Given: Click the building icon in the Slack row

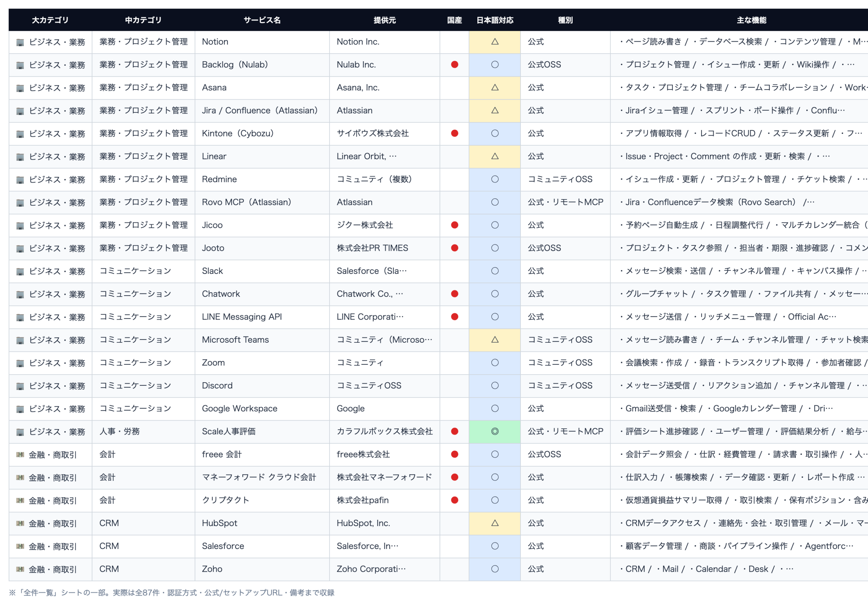Looking at the screenshot, I should [x=20, y=271].
